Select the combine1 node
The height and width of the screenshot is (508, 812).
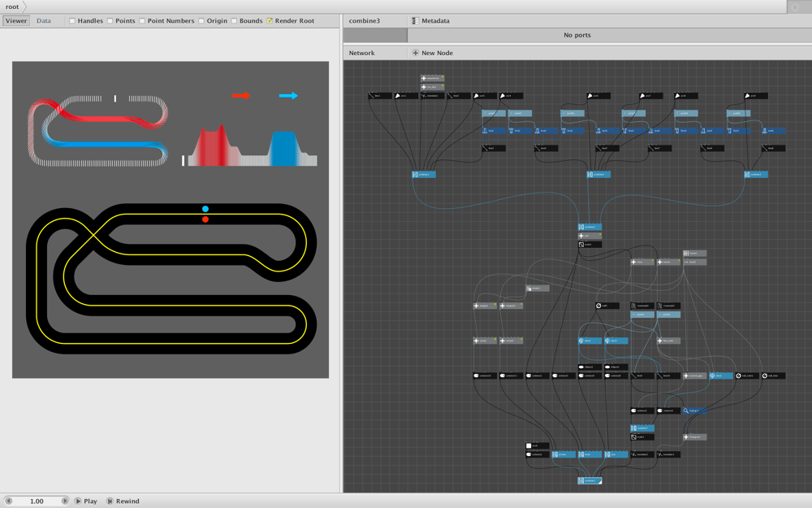click(x=424, y=175)
